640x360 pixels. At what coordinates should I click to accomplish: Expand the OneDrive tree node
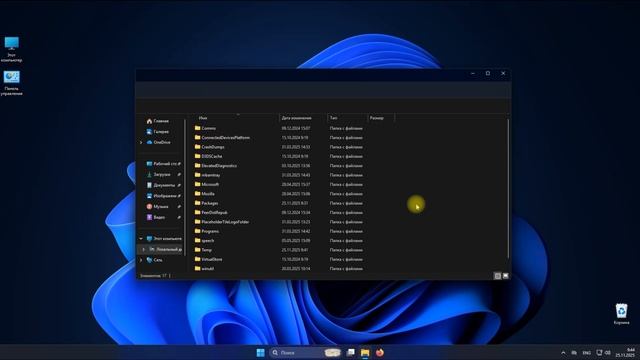pos(141,142)
